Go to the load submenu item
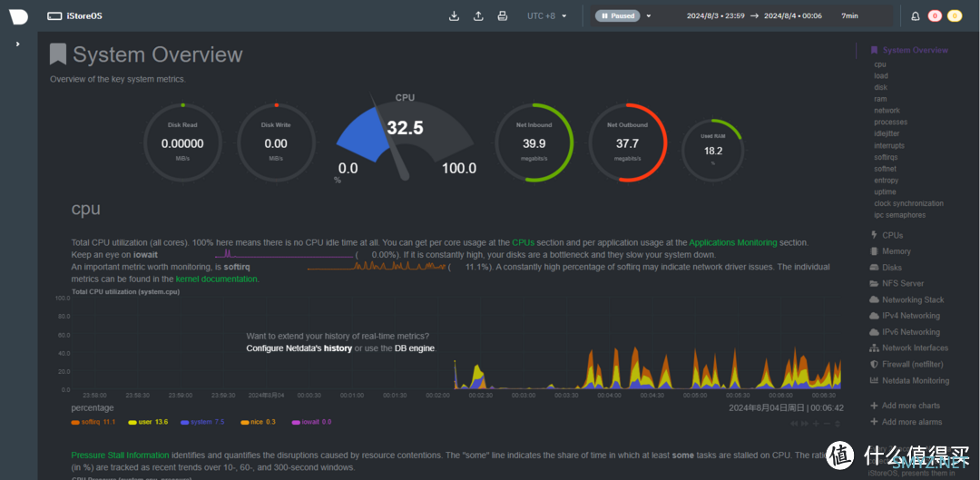Viewport: 980px width, 480px height. tap(880, 75)
